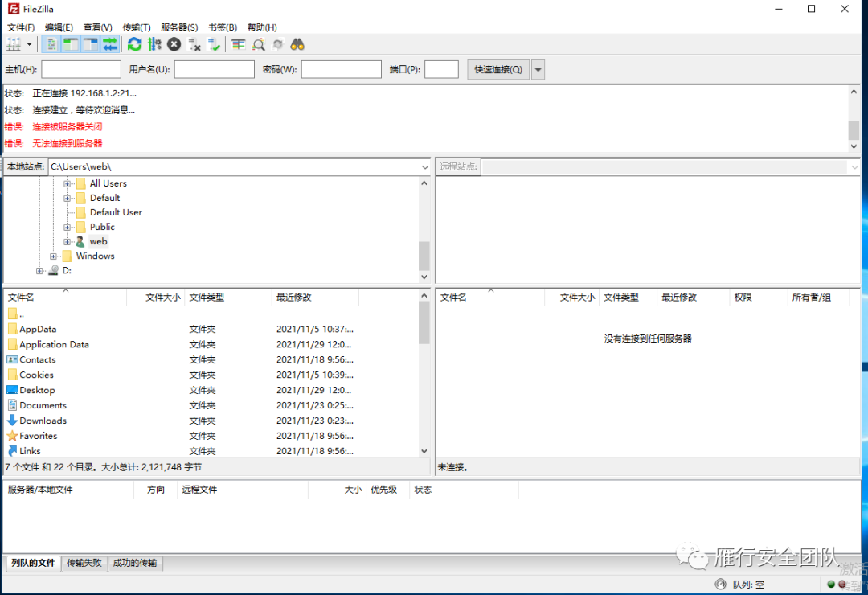
Task: Expand the Public folder tree node
Action: [67, 227]
